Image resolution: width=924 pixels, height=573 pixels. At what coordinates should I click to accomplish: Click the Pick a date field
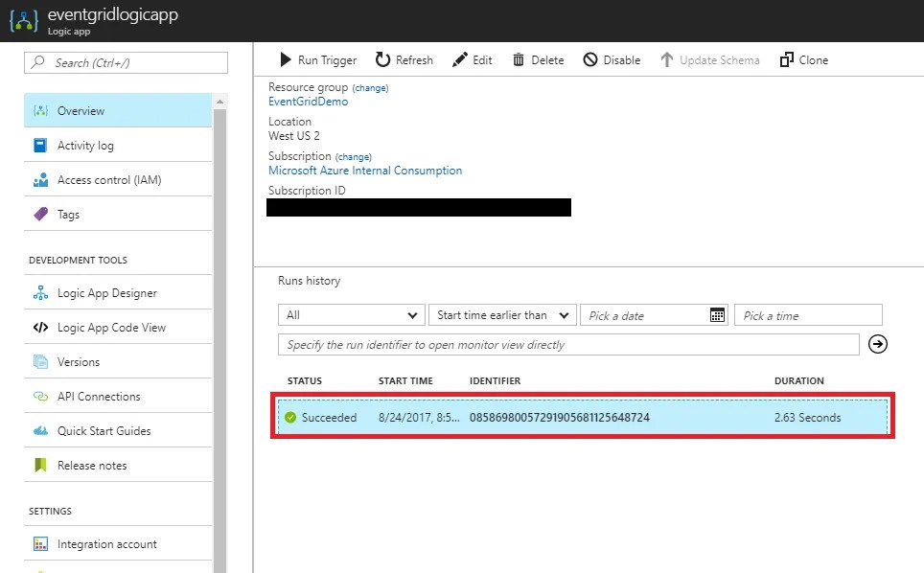point(654,315)
